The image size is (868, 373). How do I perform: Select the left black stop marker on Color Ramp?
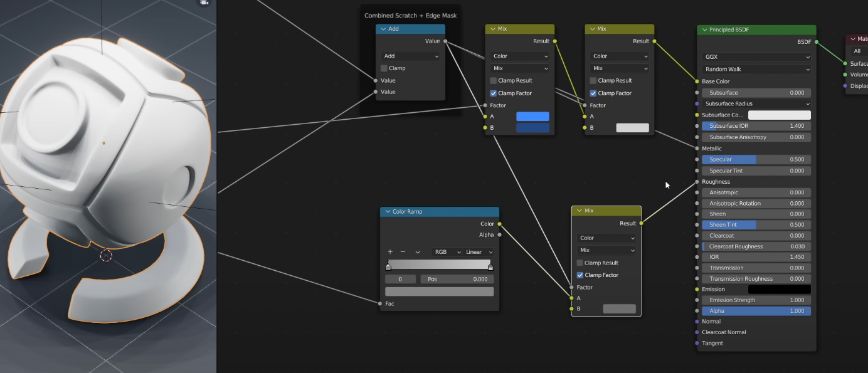(388, 268)
